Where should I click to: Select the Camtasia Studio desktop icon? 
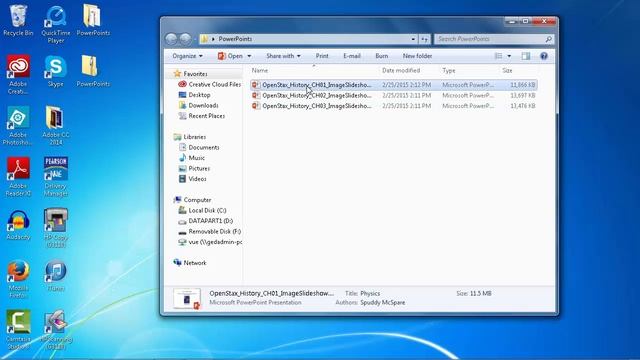[x=18, y=330]
